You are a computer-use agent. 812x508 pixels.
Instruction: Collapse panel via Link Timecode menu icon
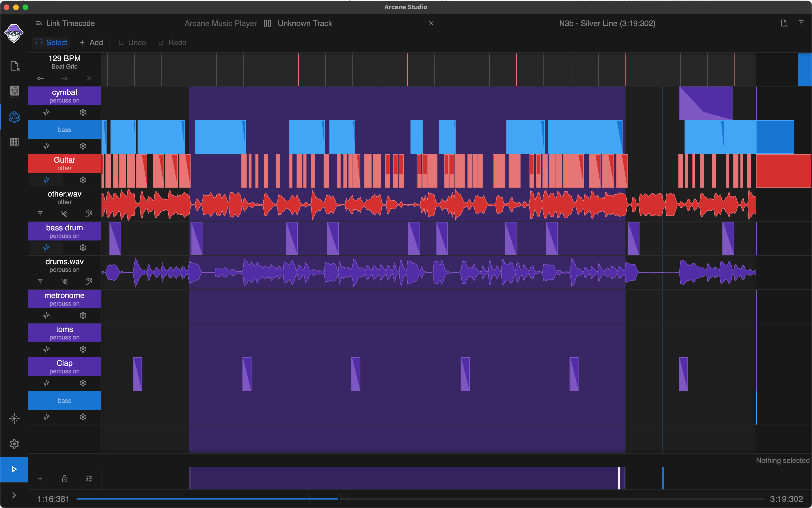pyautogui.click(x=39, y=23)
